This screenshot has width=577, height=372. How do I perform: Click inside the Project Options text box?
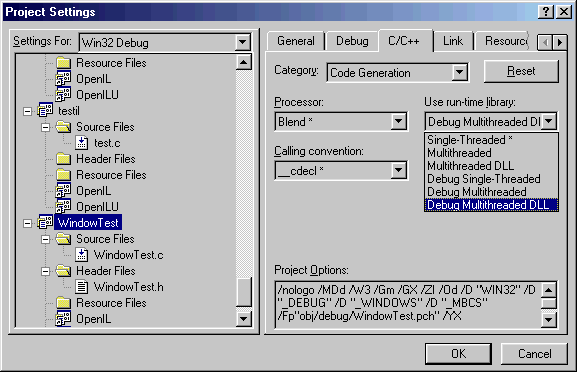click(x=408, y=305)
